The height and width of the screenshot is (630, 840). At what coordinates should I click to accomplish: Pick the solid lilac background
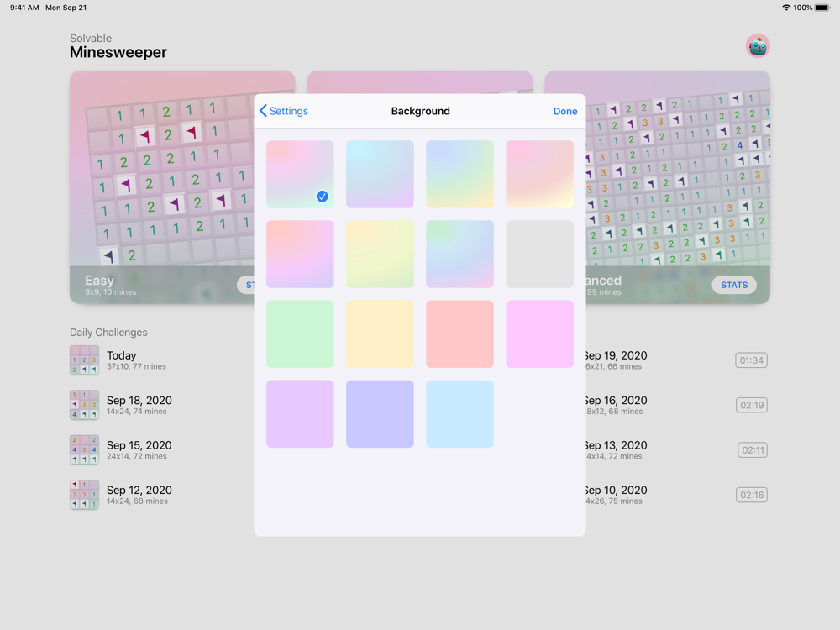(300, 413)
